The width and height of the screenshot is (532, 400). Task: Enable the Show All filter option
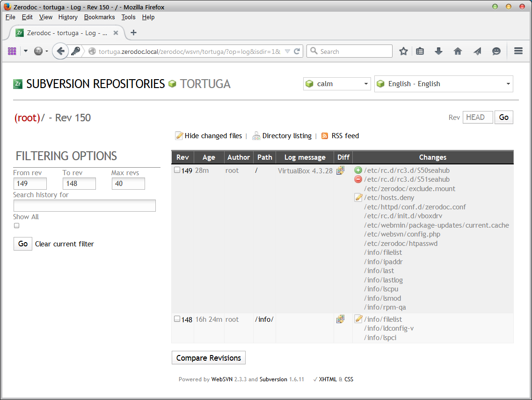pyautogui.click(x=16, y=225)
